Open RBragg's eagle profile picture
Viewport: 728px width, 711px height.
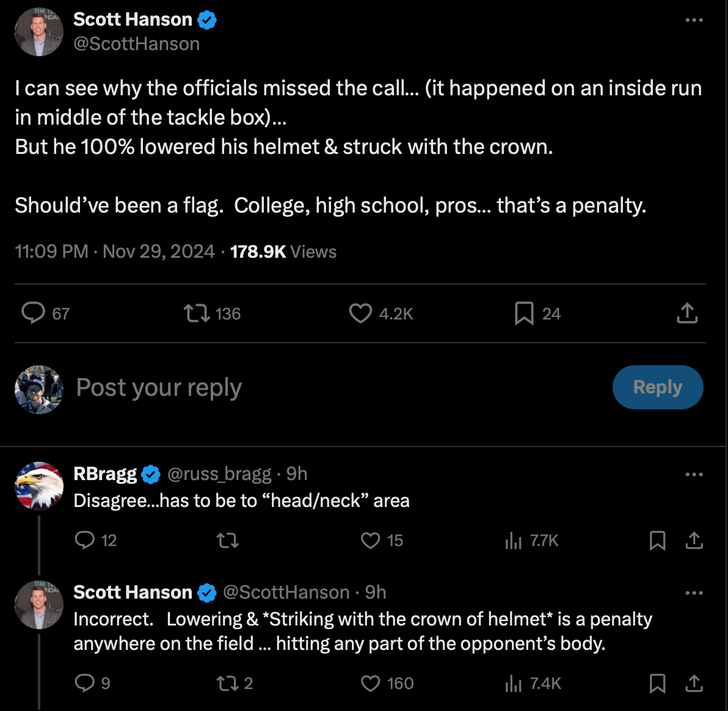(x=39, y=486)
